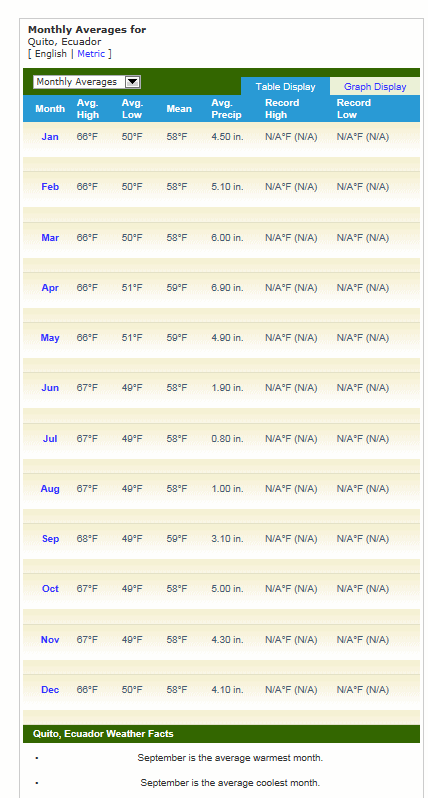The image size is (428, 798).
Task: Open the Sep month link
Action: 50,539
